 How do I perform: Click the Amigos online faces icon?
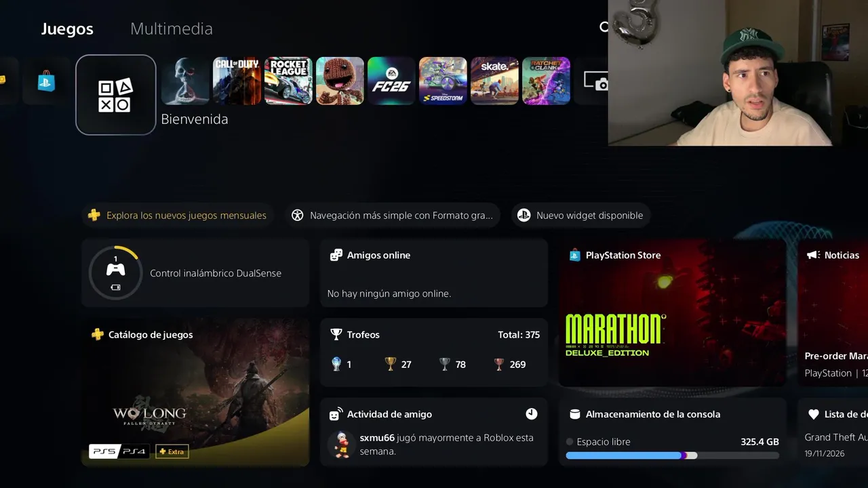click(336, 256)
